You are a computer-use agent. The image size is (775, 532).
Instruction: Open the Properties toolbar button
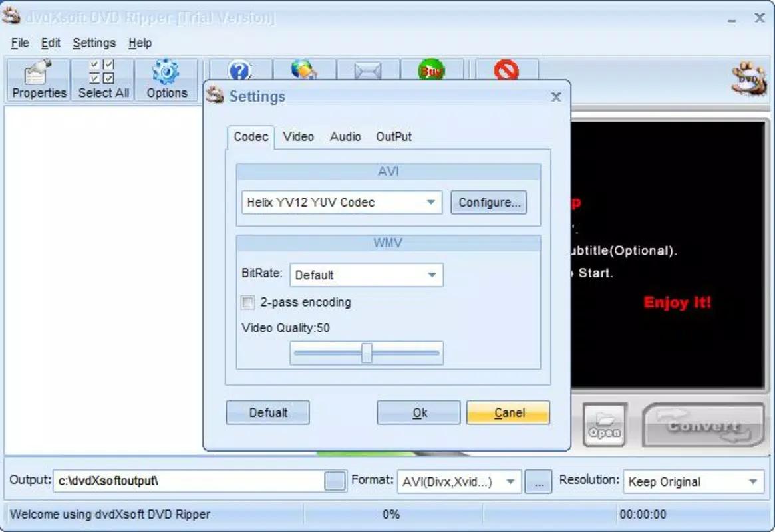[39, 80]
